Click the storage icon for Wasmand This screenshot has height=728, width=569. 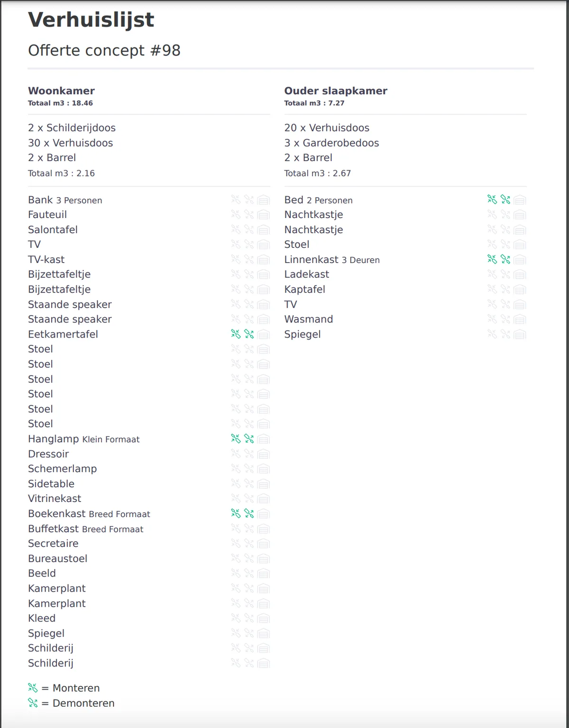tap(520, 320)
